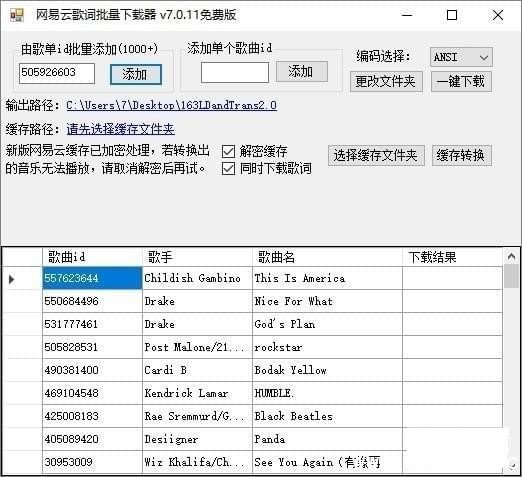Click the Kendrick Lamar artist cell
Image resolution: width=522 pixels, height=477 pixels.
tap(197, 393)
